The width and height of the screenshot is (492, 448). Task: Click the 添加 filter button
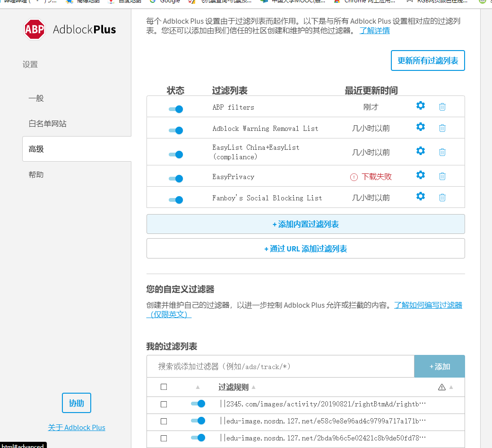coord(440,366)
